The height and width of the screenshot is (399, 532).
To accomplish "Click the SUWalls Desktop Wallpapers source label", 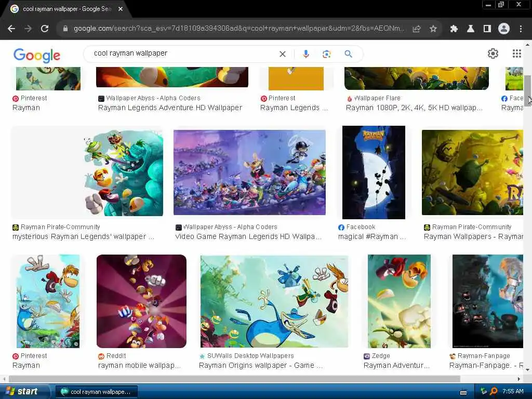I will [x=250, y=356].
